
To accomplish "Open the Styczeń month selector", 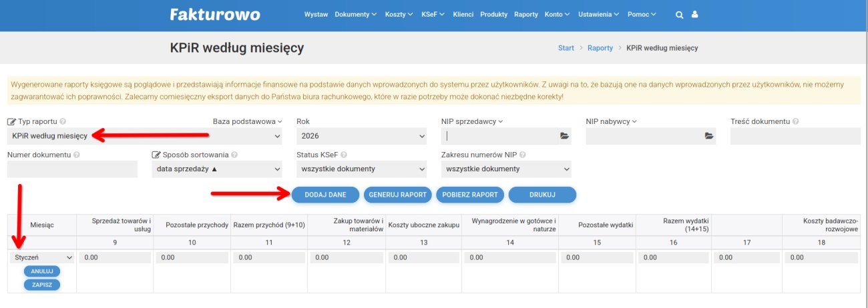I will [x=43, y=257].
